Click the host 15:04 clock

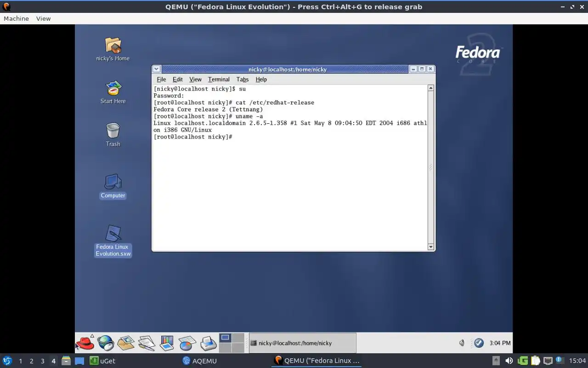click(577, 361)
